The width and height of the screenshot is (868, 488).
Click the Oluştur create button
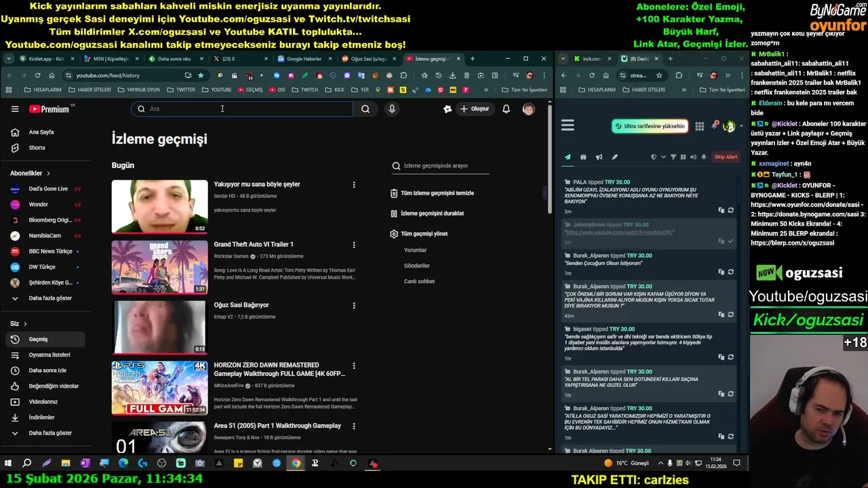click(475, 109)
